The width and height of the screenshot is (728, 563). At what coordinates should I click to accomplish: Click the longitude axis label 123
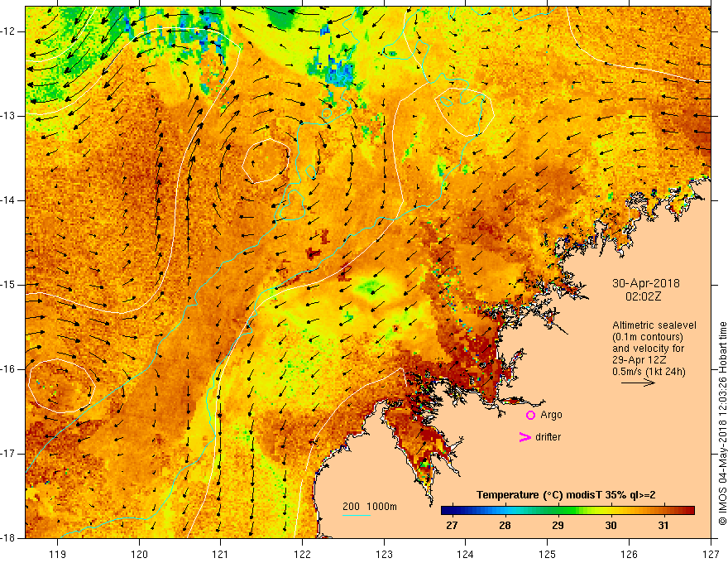pyautogui.click(x=384, y=554)
